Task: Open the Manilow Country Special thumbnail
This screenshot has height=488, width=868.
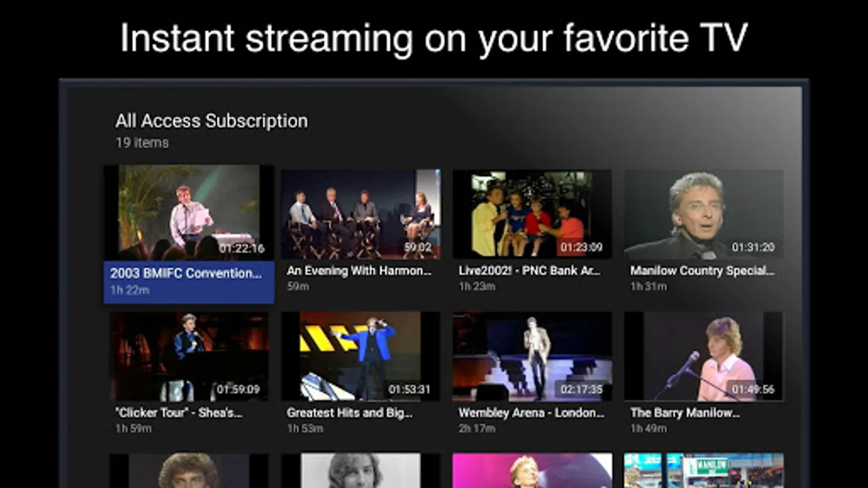Action: click(x=704, y=214)
